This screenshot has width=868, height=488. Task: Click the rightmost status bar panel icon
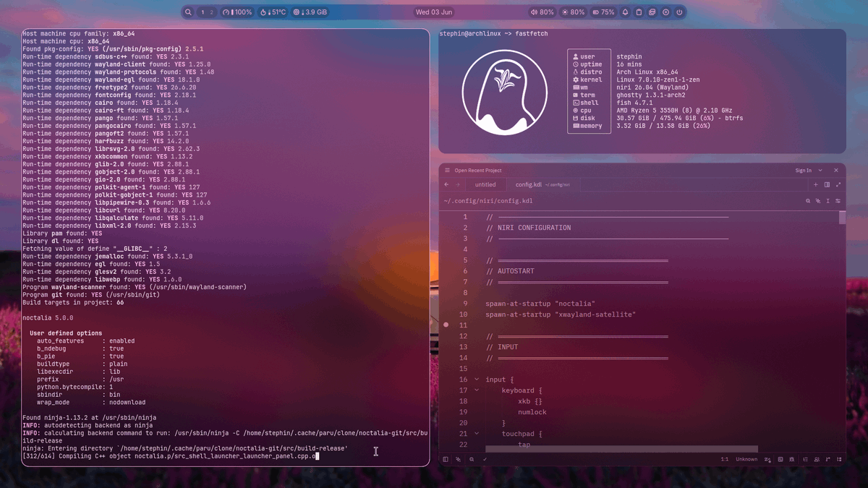[x=839, y=459]
